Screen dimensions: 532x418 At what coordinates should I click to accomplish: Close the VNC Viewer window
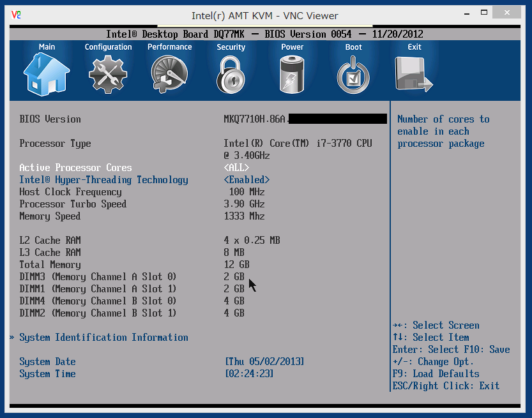(x=507, y=13)
